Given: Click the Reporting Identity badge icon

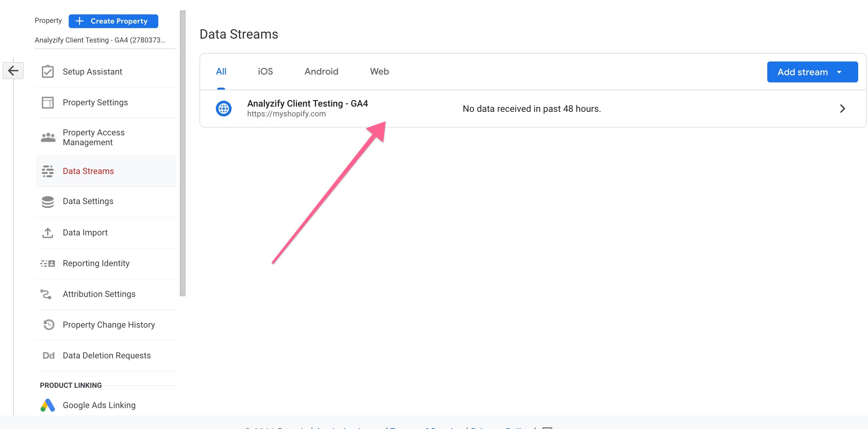Looking at the screenshot, I should (47, 263).
